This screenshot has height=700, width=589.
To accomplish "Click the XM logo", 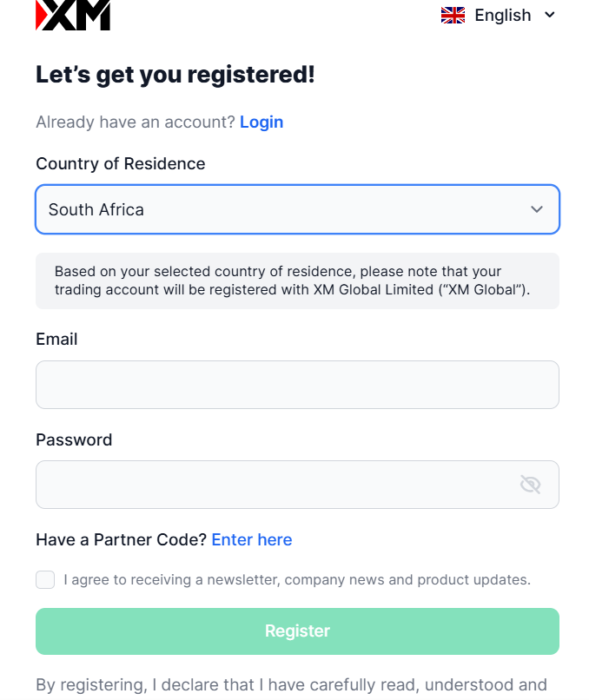I will tap(73, 15).
